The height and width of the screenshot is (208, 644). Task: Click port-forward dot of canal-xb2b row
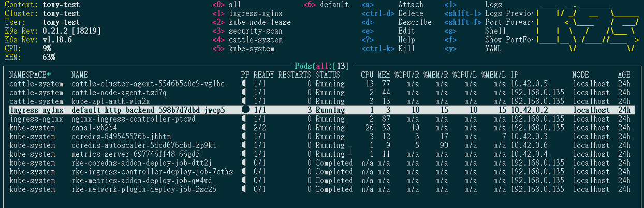pyautogui.click(x=243, y=128)
